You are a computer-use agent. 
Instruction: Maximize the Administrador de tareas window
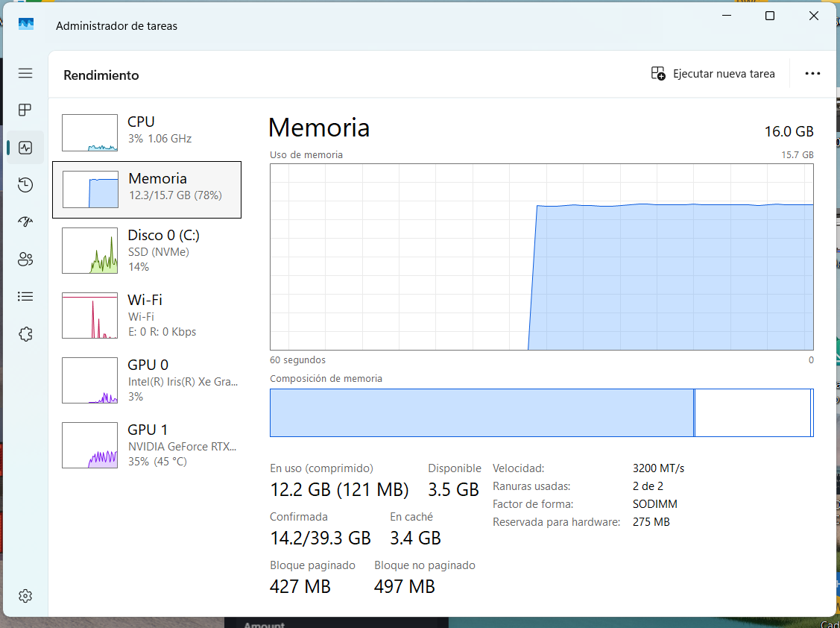tap(770, 16)
